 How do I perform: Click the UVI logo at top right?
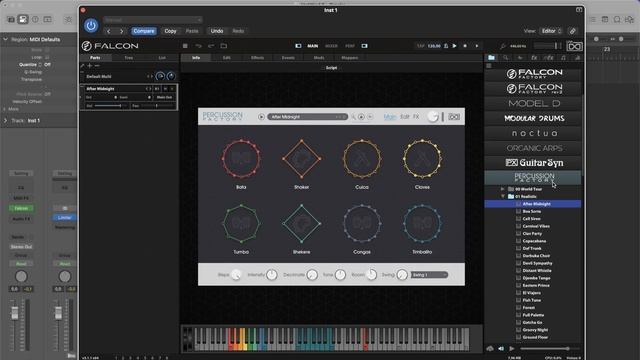[x=574, y=47]
